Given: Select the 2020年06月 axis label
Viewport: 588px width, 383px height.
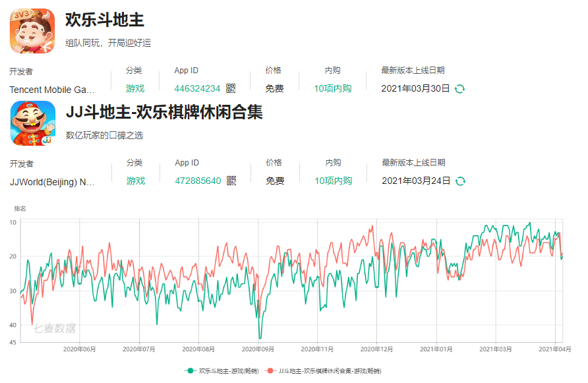Looking at the screenshot, I should click(79, 349).
